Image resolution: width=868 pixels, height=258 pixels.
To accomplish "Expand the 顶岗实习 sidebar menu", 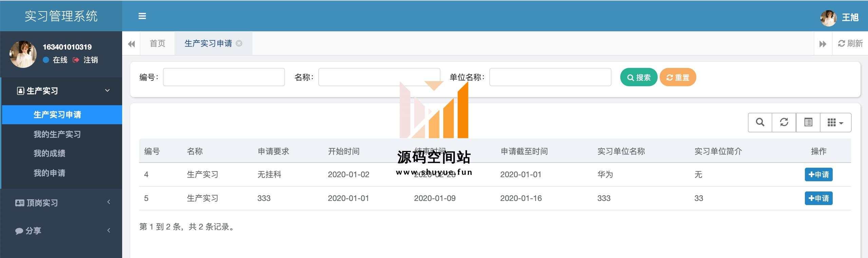I will point(61,203).
